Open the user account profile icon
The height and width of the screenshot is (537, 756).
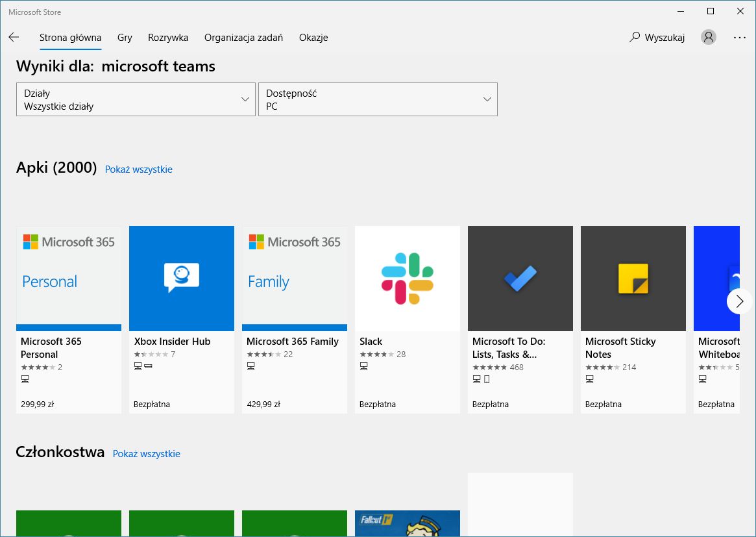point(709,38)
